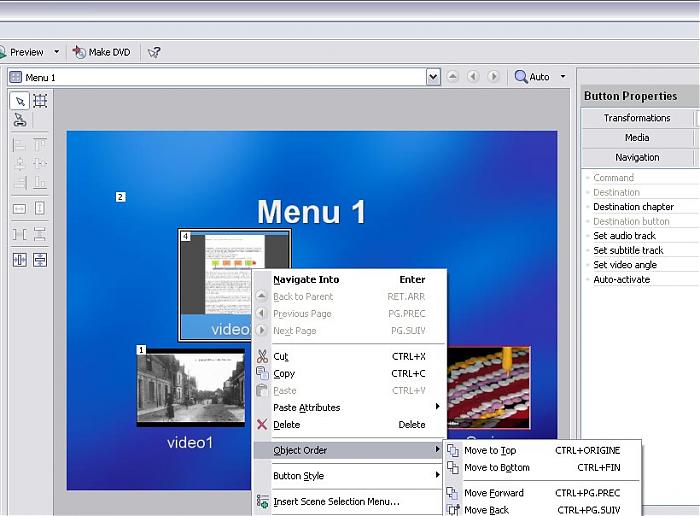Open the Transformations properties section
The height and width of the screenshot is (516, 700).
[637, 118]
